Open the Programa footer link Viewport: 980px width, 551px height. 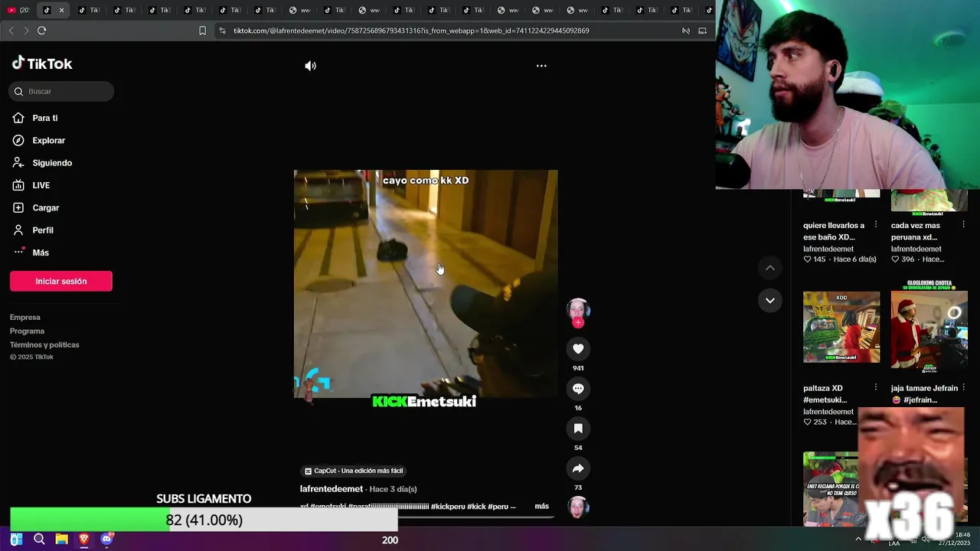[x=27, y=331]
